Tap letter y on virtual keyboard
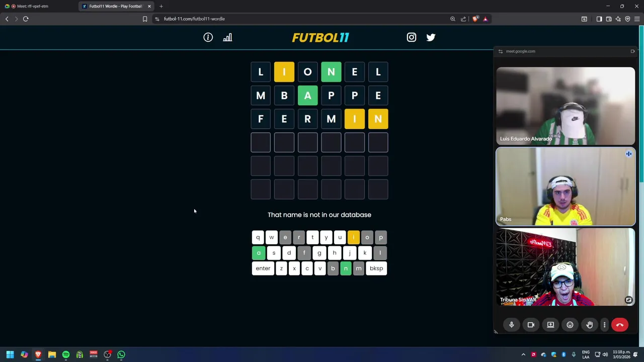The width and height of the screenshot is (644, 362). point(326,237)
